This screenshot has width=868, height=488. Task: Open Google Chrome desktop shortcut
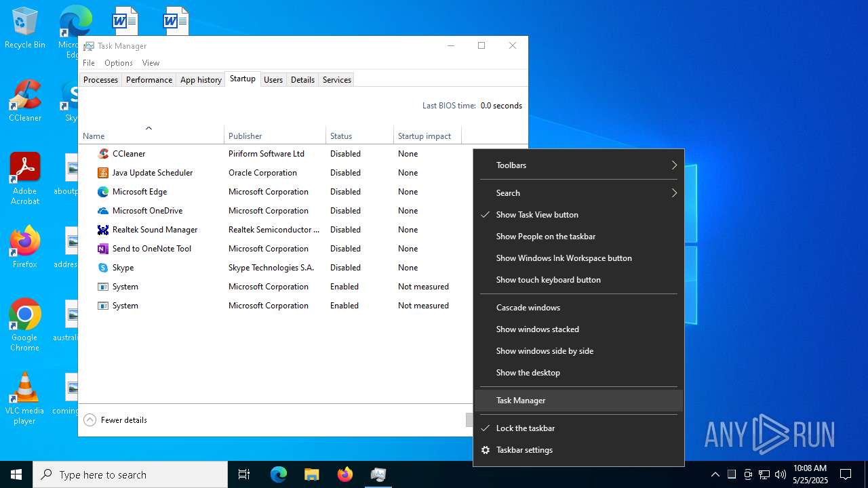tap(25, 325)
